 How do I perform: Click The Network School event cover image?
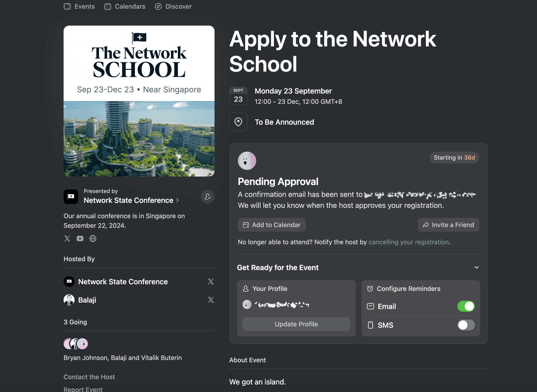[139, 101]
